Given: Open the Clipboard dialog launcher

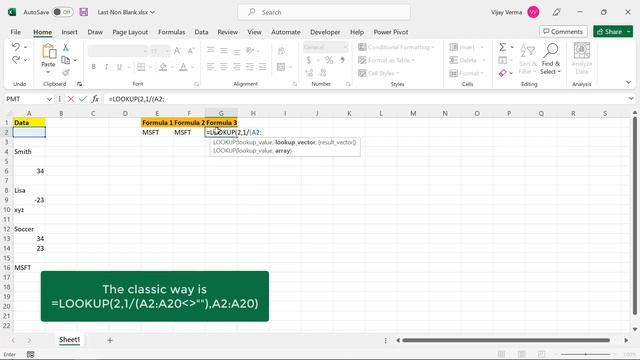Looking at the screenshot, I should click(x=79, y=84).
